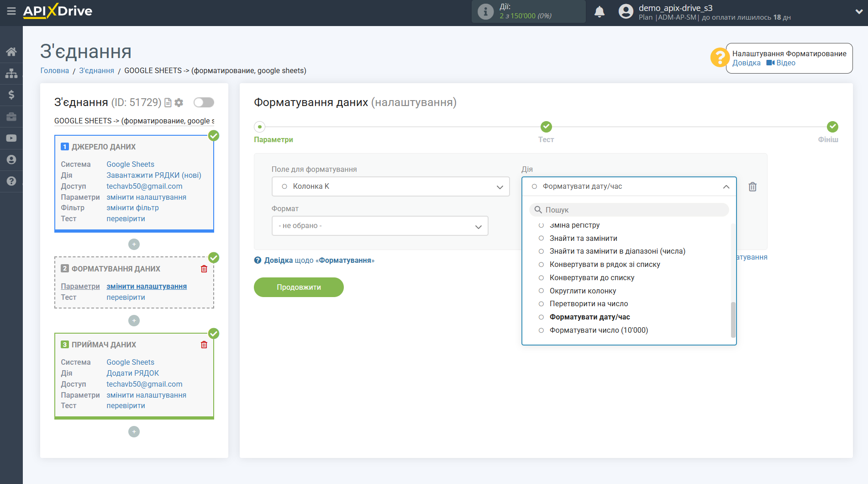The height and width of the screenshot is (484, 868).
Task: Click the account avatar icon
Action: 626,11
